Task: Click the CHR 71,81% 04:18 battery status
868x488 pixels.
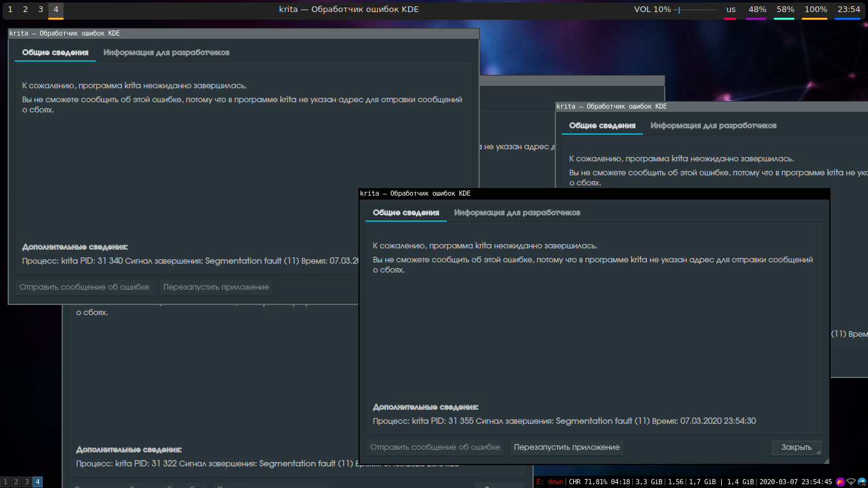Action: [x=599, y=482]
